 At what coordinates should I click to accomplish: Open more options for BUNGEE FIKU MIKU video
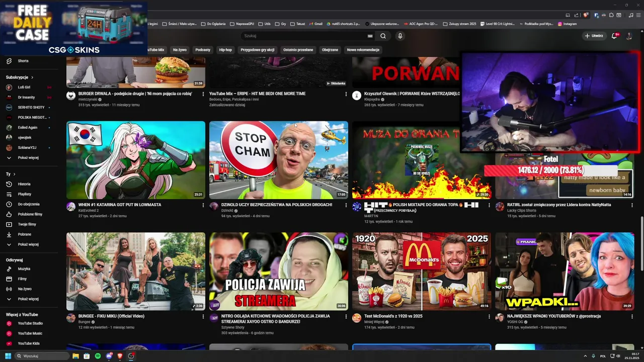tap(203, 317)
